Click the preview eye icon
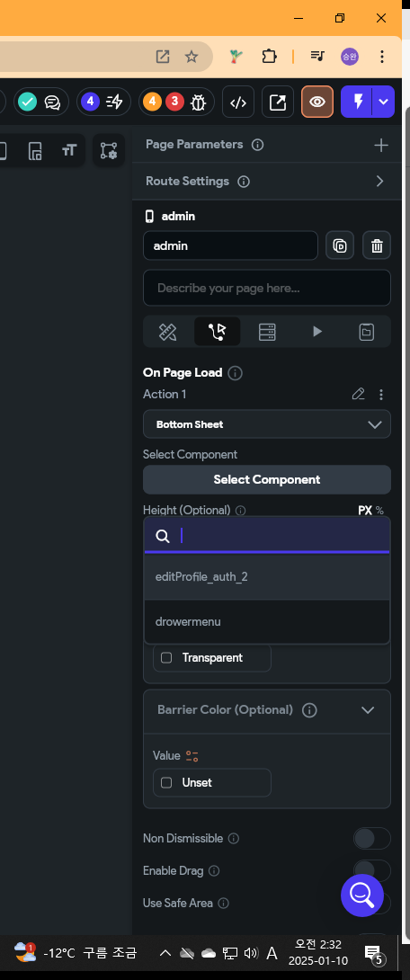410x980 pixels. pos(317,102)
